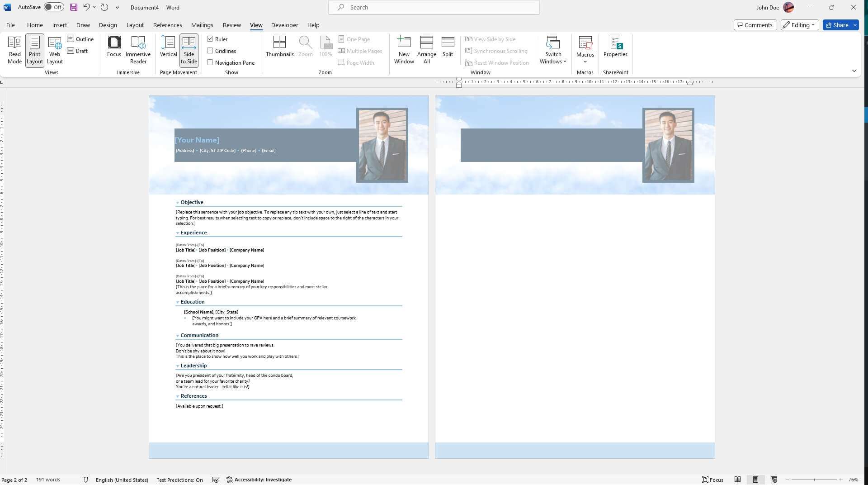Switch to Read Mode view
This screenshot has height=485, width=868.
point(14,50)
